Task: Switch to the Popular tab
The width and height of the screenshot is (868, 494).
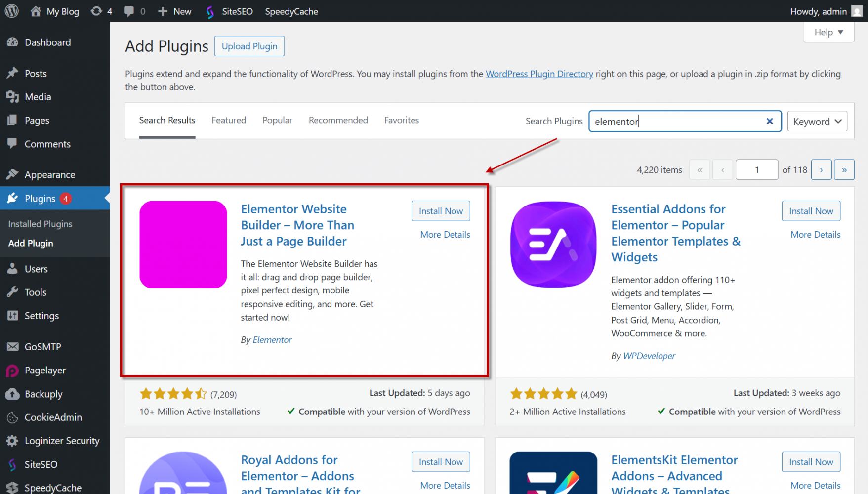Action: point(277,120)
